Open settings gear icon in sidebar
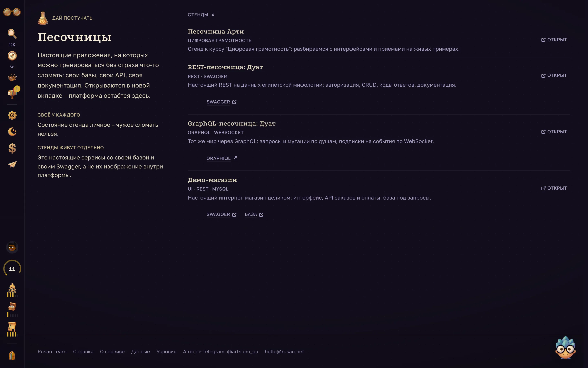 tap(12, 115)
